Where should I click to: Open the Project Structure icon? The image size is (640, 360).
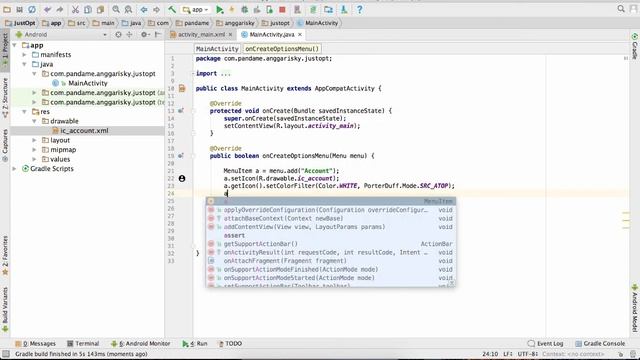[329, 9]
